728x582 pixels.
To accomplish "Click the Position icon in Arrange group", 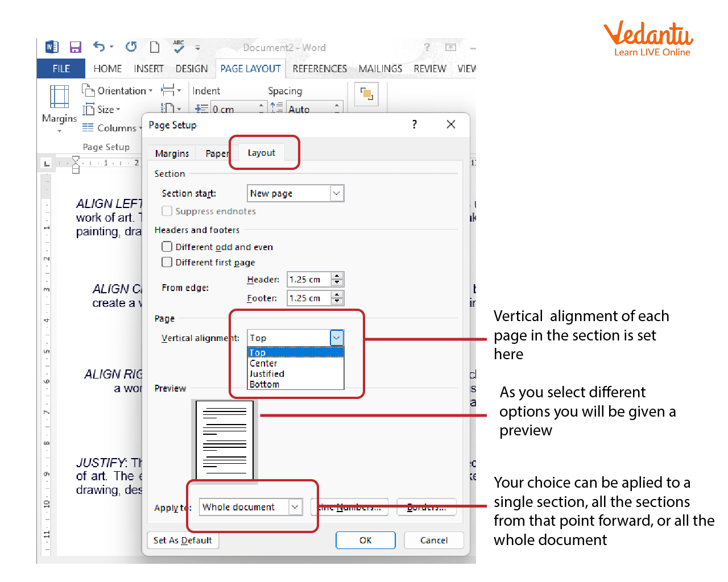I will pyautogui.click(x=367, y=94).
